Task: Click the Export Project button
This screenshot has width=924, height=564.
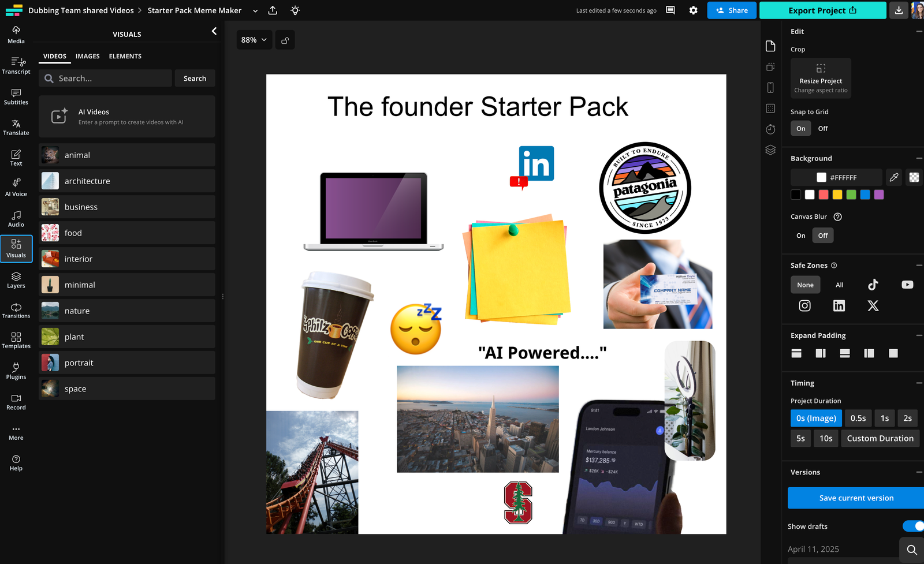Action: point(822,10)
